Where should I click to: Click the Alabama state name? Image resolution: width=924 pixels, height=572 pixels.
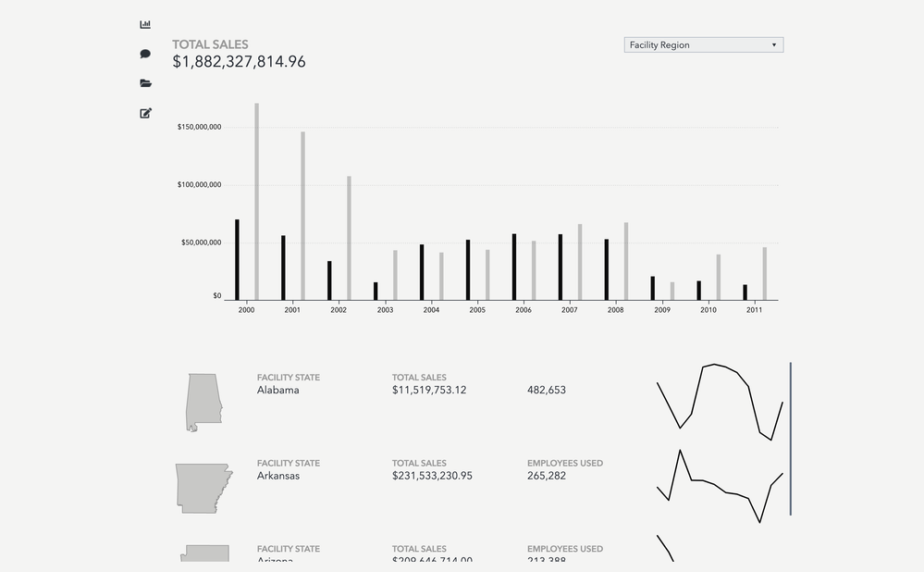278,390
